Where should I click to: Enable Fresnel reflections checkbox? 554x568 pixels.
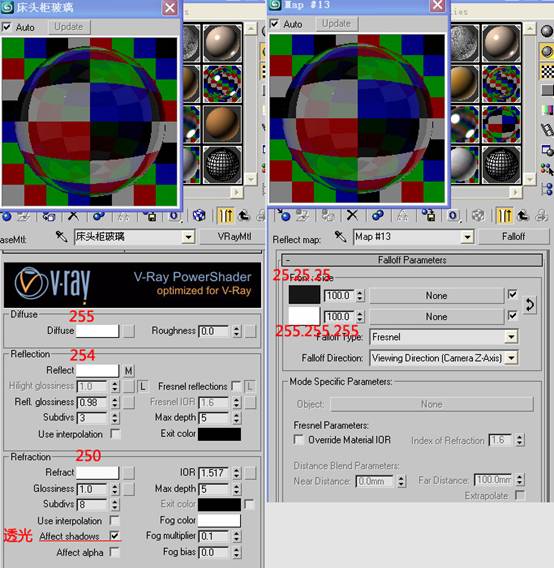[236, 386]
